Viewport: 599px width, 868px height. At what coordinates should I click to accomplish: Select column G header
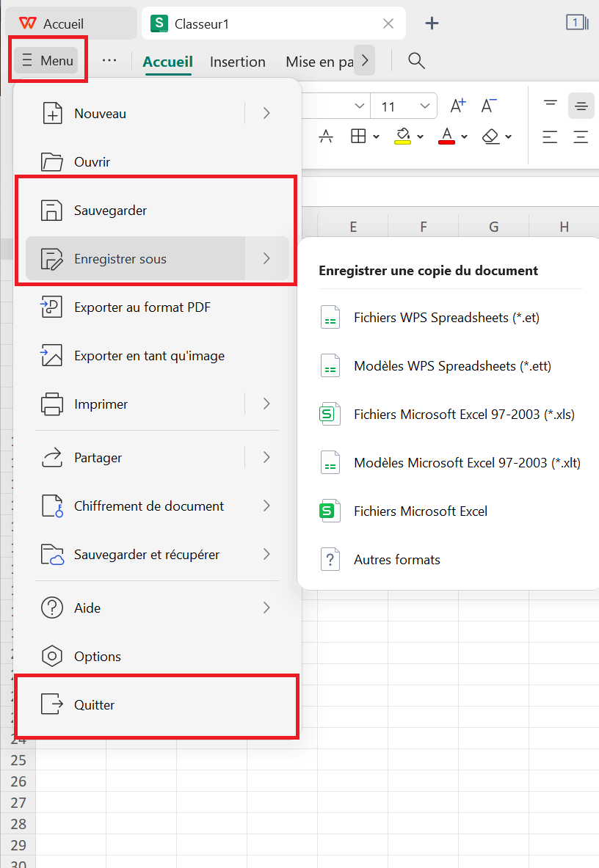click(x=494, y=227)
